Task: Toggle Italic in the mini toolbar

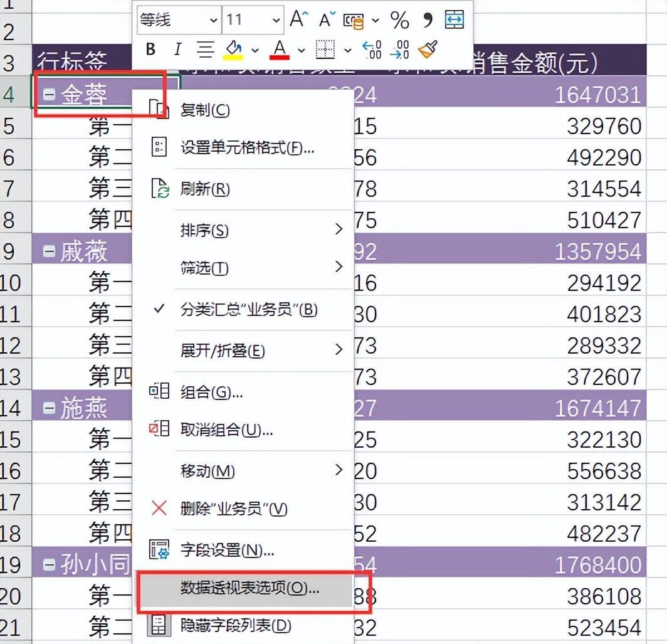Action: [178, 50]
